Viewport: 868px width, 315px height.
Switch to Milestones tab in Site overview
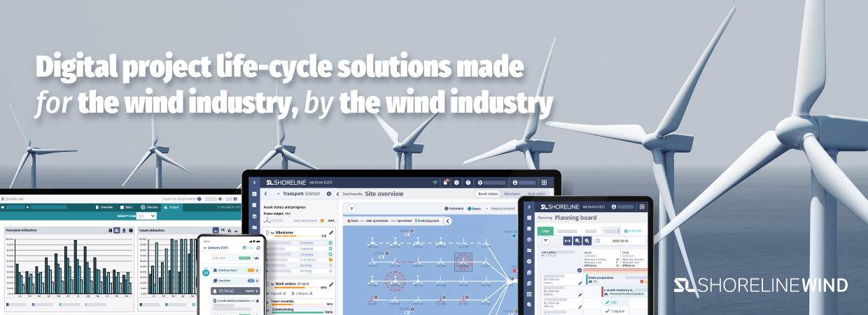[512, 194]
